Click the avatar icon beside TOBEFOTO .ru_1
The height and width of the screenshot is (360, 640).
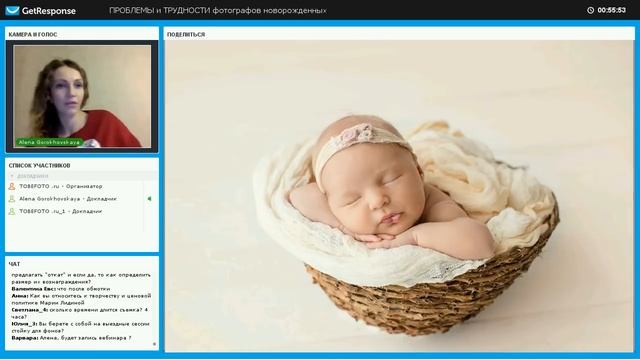point(12,211)
